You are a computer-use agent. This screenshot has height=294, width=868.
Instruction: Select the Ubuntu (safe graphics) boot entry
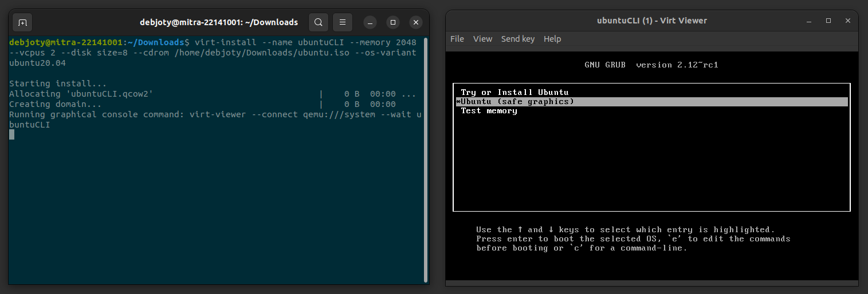pyautogui.click(x=651, y=101)
